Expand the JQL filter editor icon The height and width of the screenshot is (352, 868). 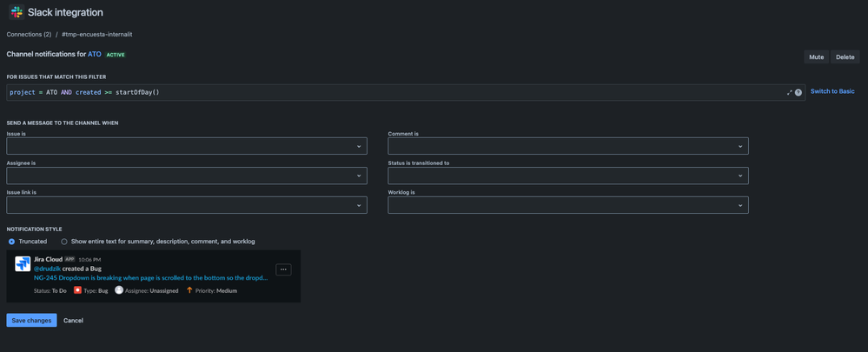790,92
